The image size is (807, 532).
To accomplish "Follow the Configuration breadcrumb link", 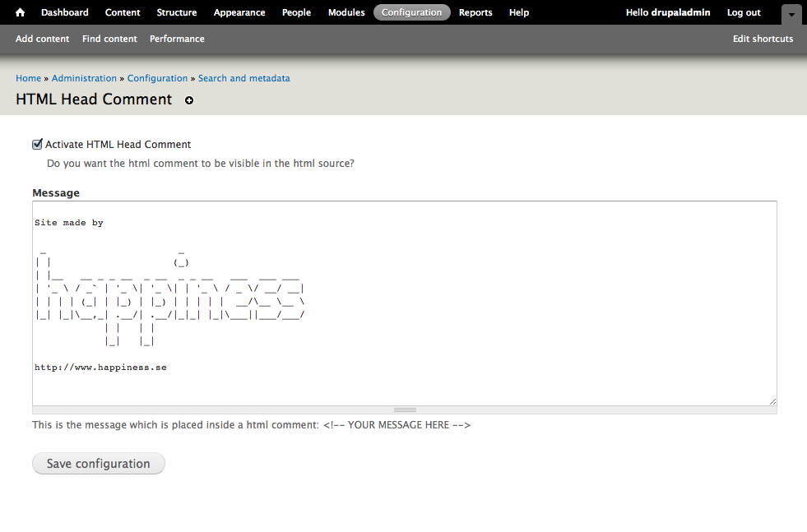I will [157, 78].
